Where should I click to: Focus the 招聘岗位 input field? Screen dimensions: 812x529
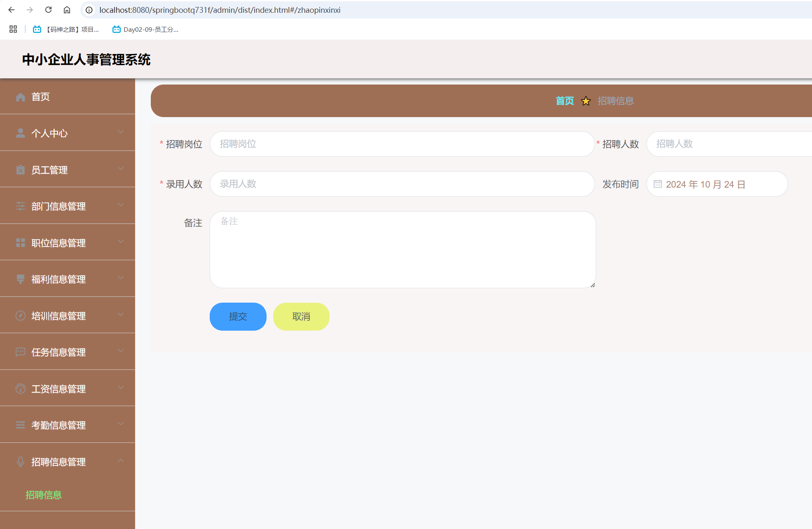coord(402,144)
